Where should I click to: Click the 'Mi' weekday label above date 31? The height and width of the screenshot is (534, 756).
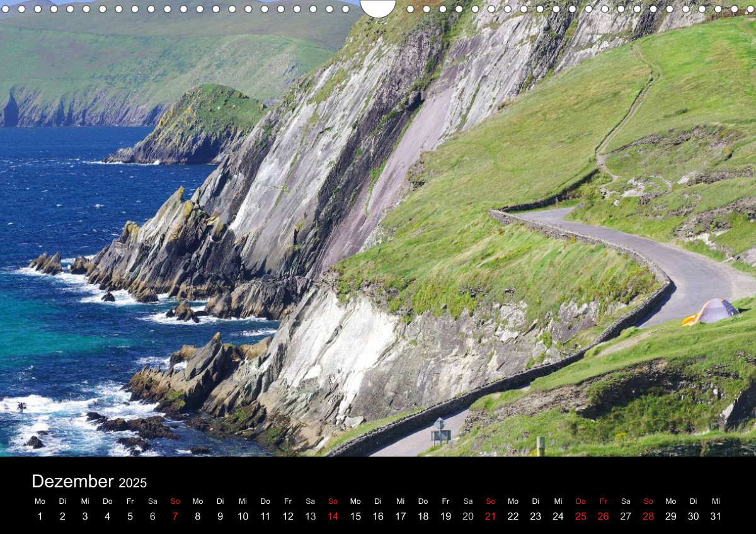pos(716,501)
